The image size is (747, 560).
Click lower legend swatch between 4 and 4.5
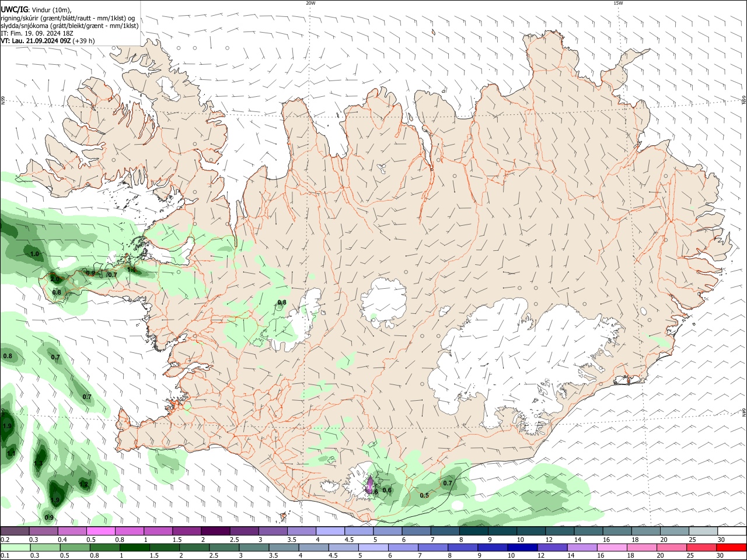313,547
